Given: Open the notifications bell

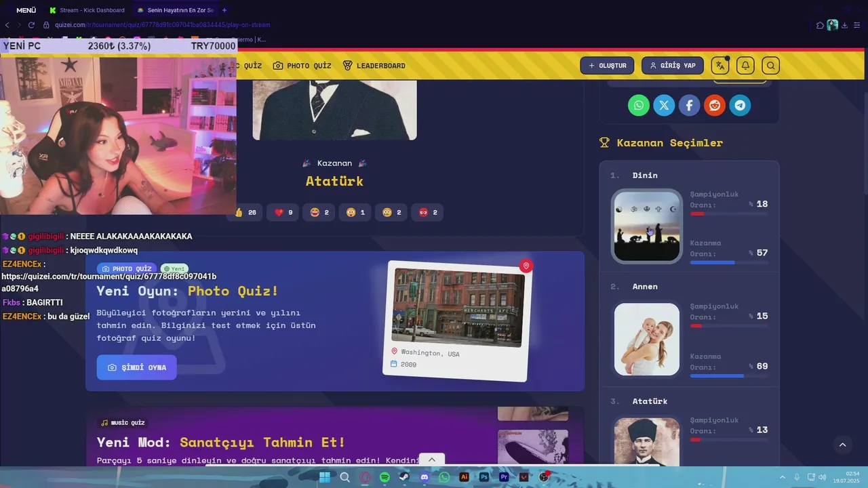Looking at the screenshot, I should [745, 66].
